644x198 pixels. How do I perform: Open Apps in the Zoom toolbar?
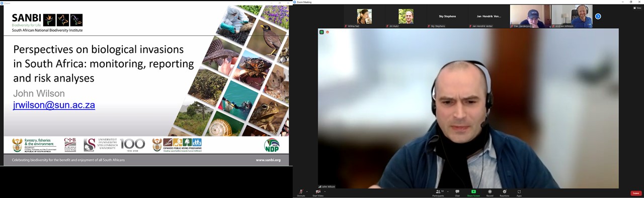(x=519, y=193)
